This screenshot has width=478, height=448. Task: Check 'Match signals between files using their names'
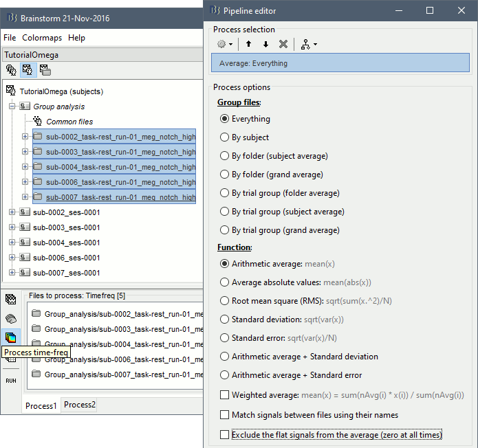coord(224,415)
